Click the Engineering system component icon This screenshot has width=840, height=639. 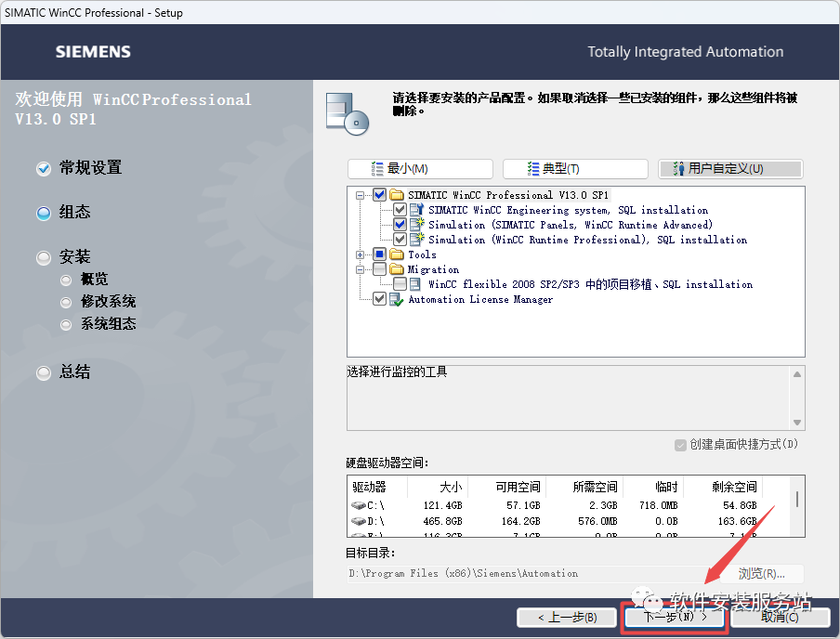(417, 209)
